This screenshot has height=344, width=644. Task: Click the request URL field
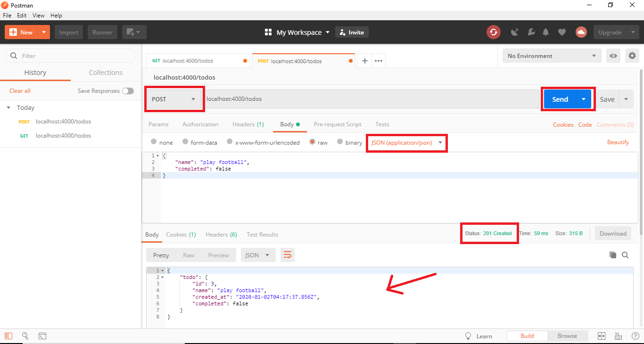coord(371,99)
